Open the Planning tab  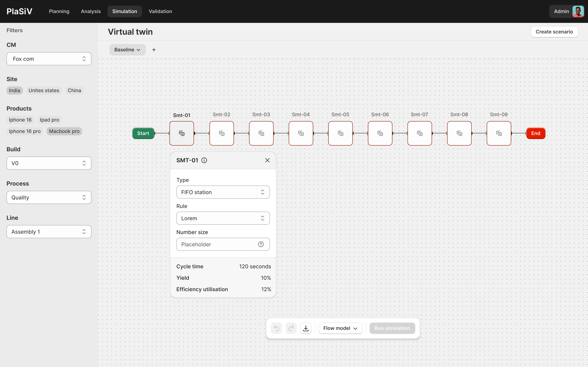[x=59, y=11]
